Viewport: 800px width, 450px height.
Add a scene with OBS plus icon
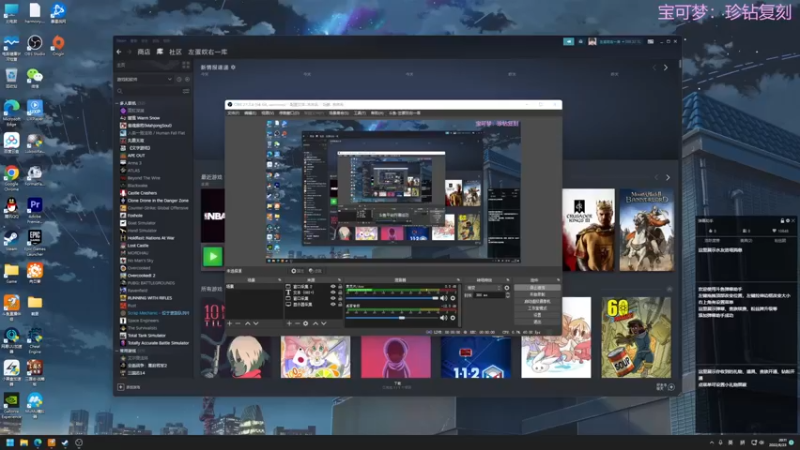(230, 323)
